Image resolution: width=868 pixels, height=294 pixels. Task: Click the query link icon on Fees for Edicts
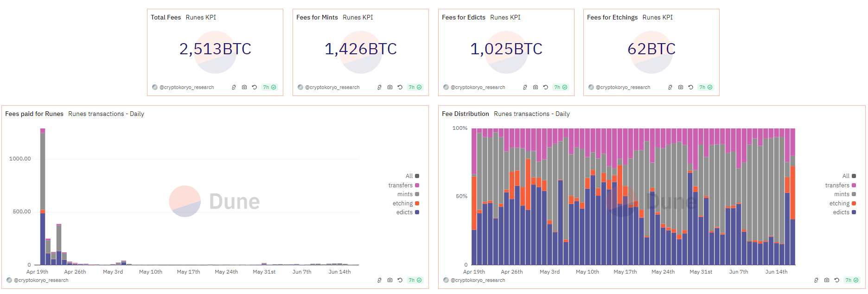(525, 87)
